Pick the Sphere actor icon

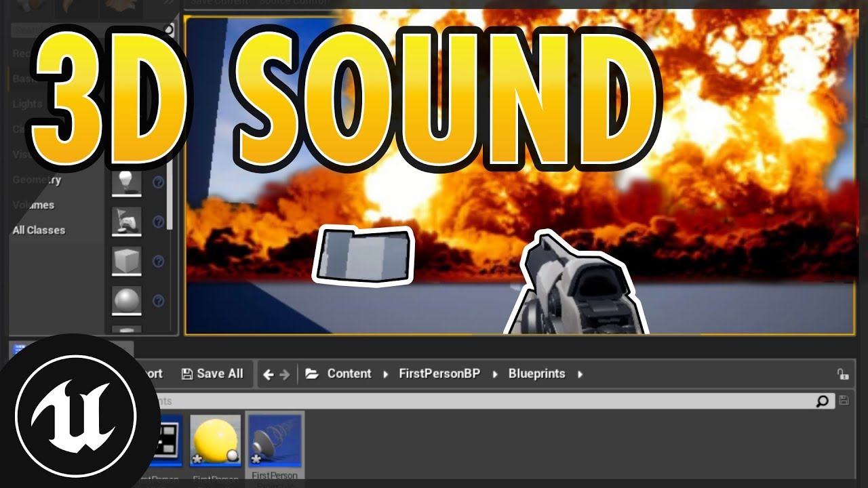point(127,300)
